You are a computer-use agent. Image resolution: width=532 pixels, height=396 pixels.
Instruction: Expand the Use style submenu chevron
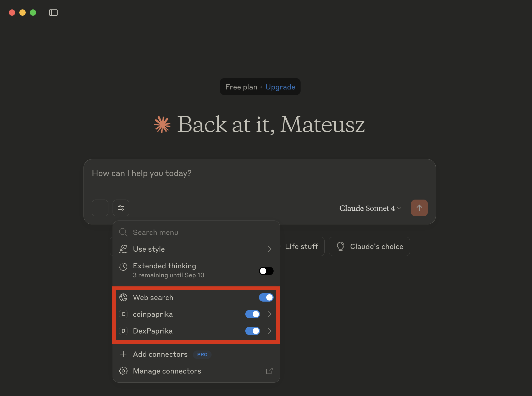(270, 249)
